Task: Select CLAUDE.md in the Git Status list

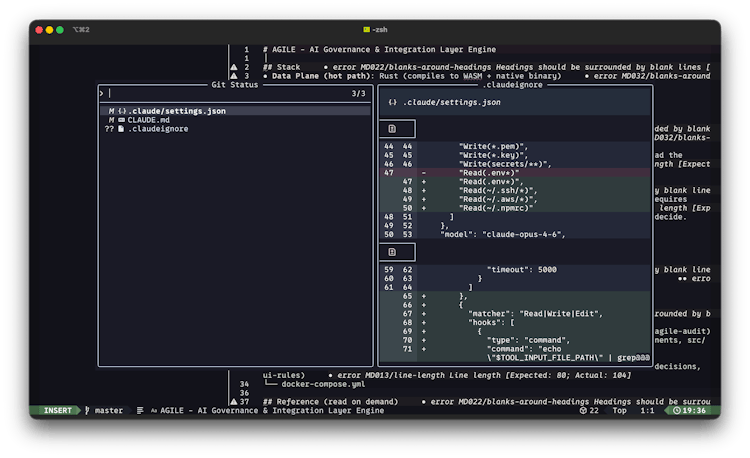Action: [x=148, y=119]
